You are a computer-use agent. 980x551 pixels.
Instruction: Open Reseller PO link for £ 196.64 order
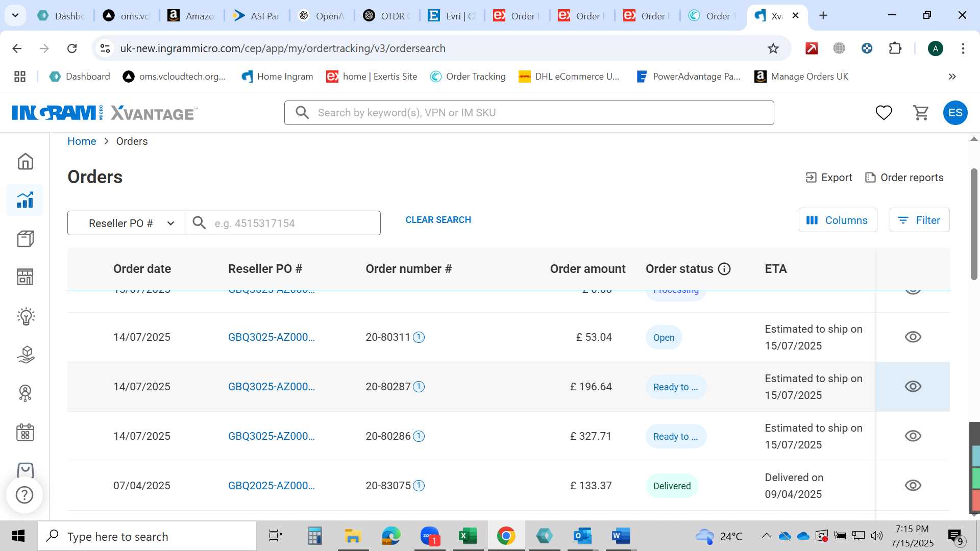click(272, 387)
